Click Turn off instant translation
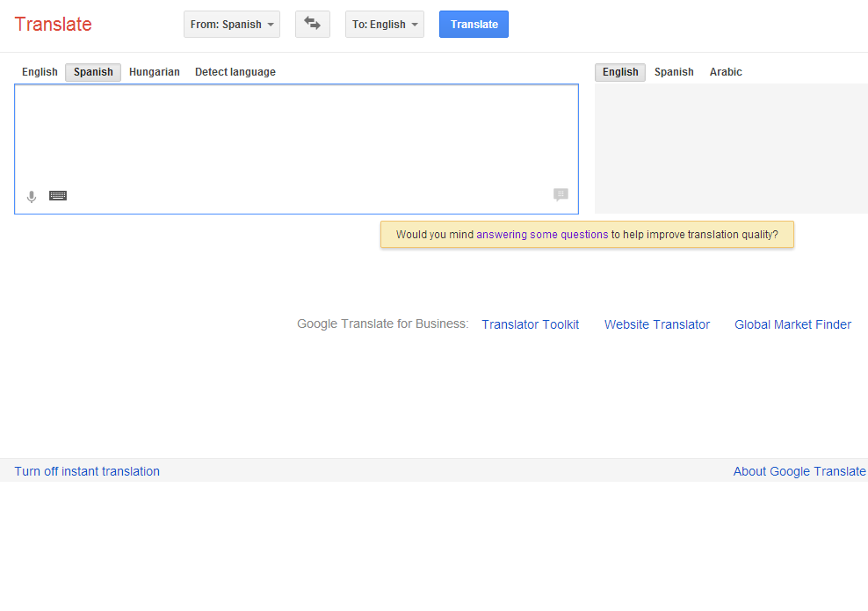Viewport: 868px width, 611px height. coord(87,471)
